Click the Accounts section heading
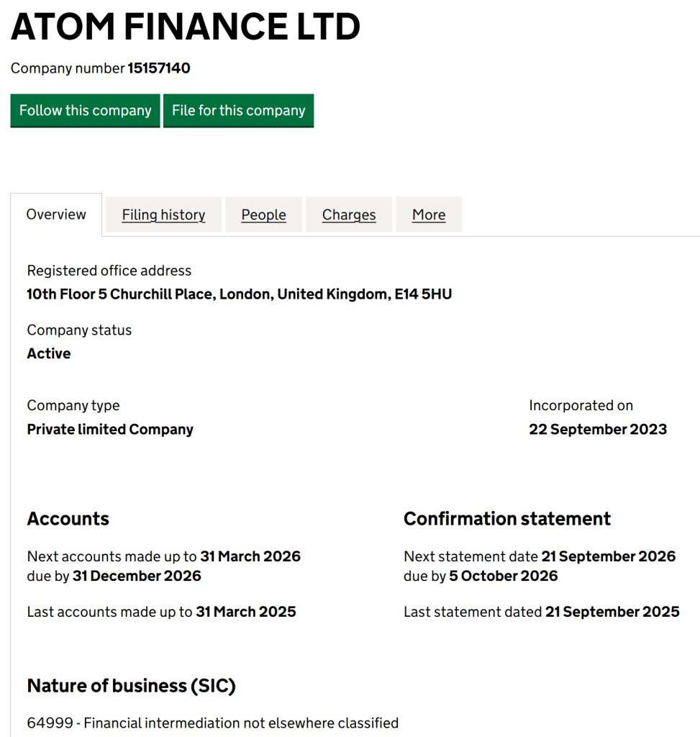 coord(68,518)
